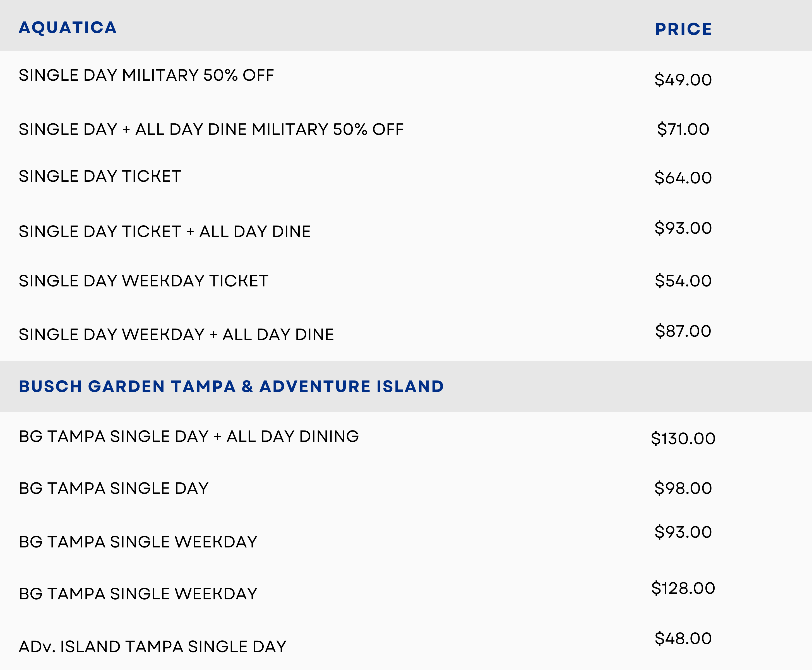Select the Single Day Weekday Ticket label
Image resolution: width=812 pixels, height=670 pixels.
pyautogui.click(x=143, y=281)
